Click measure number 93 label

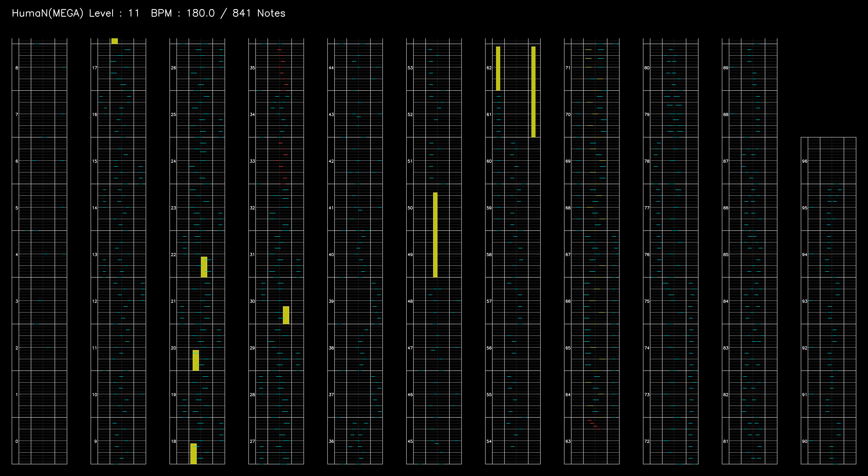(x=805, y=301)
